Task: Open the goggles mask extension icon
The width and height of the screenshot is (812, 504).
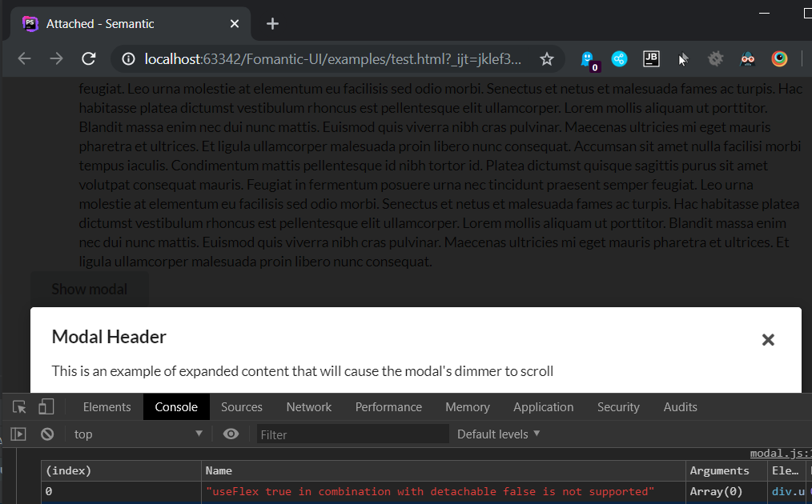Action: pyautogui.click(x=748, y=59)
